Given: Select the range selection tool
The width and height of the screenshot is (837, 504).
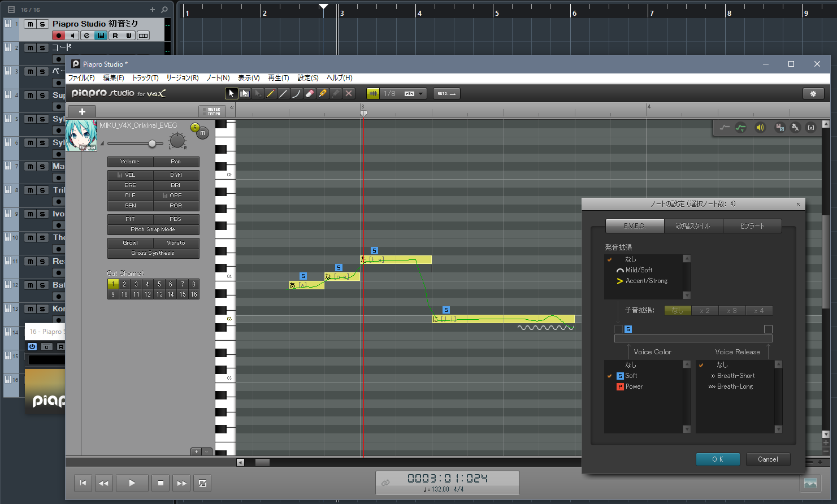Looking at the screenshot, I should [x=245, y=93].
